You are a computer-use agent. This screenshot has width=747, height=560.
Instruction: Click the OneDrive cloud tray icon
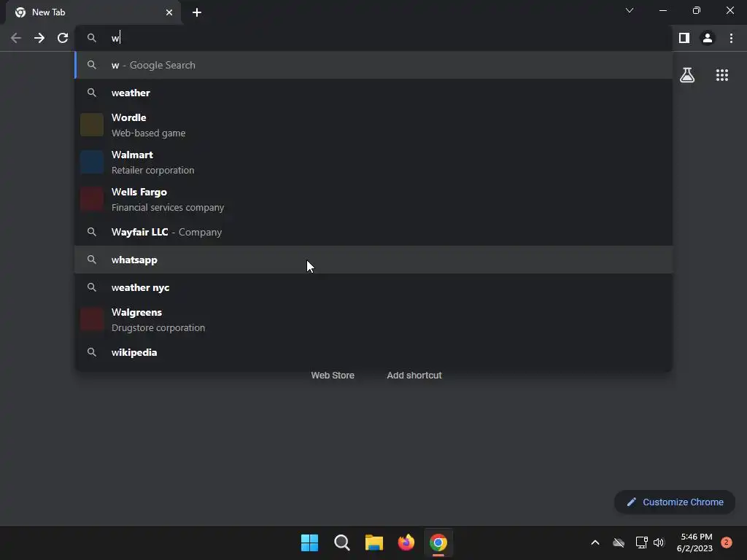click(619, 542)
